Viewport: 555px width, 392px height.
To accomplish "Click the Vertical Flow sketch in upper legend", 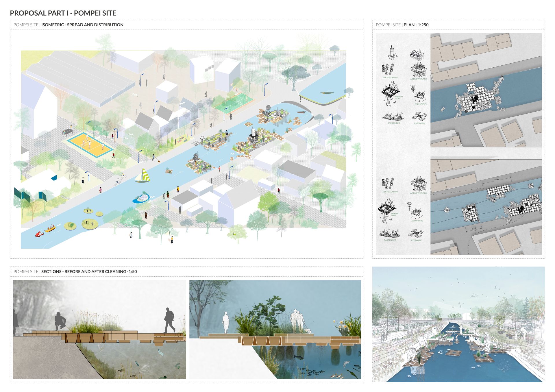I will [x=388, y=69].
